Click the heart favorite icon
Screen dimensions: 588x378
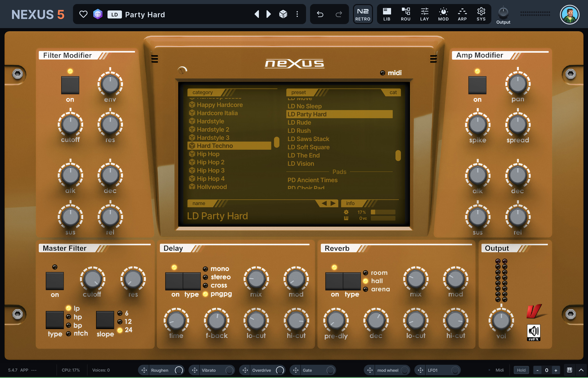click(83, 14)
